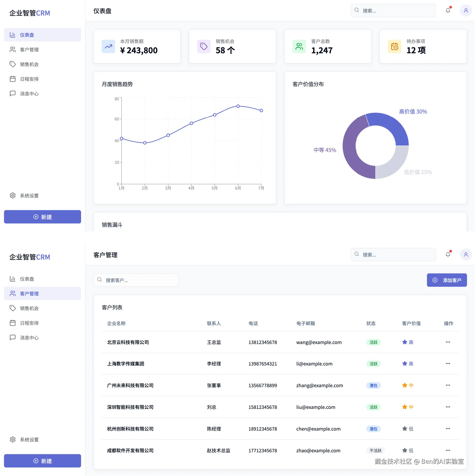Click the 客户价值 column header

(411, 323)
